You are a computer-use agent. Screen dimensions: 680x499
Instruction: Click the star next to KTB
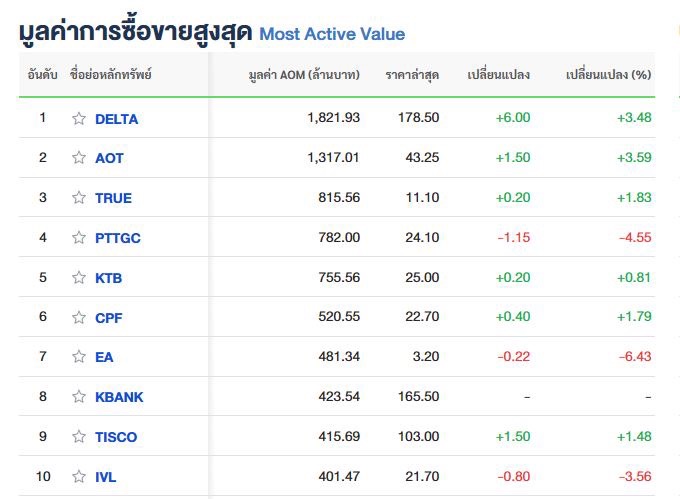coord(79,278)
